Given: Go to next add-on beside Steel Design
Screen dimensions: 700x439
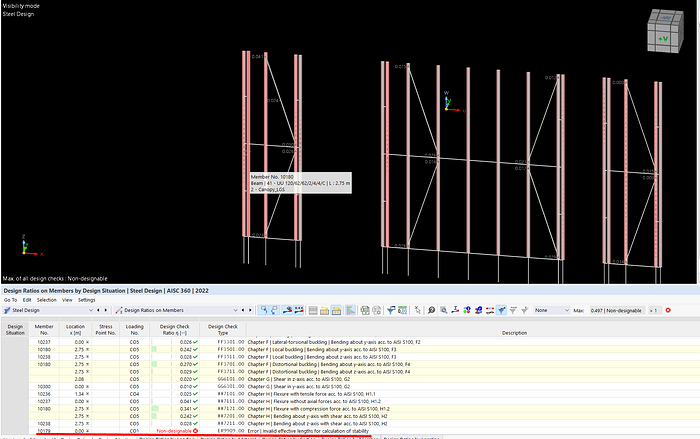Looking at the screenshot, I should pyautogui.click(x=106, y=310).
